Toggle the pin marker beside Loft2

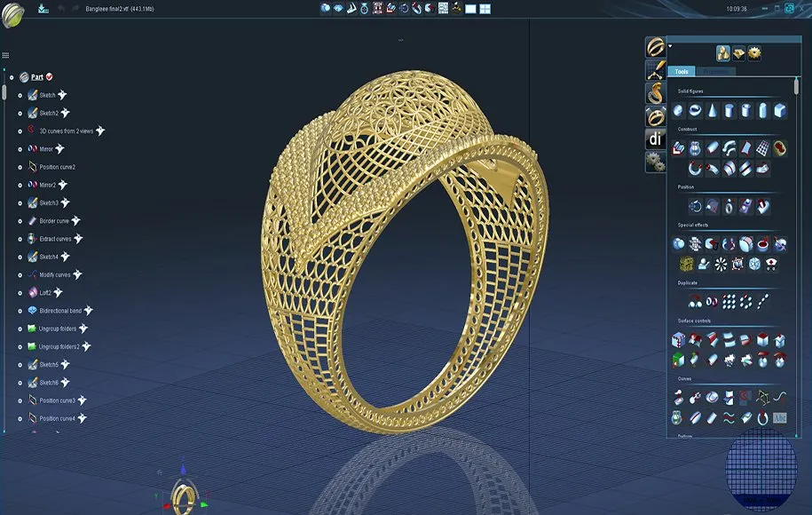pyautogui.click(x=59, y=292)
